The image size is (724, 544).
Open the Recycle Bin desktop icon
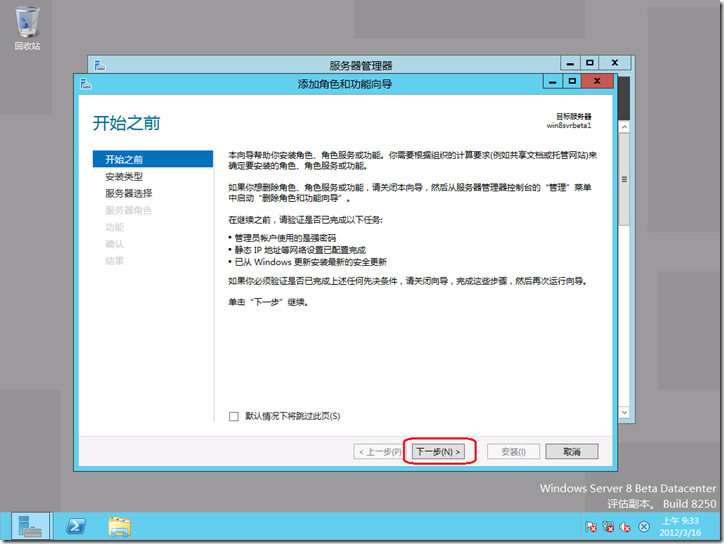click(27, 28)
